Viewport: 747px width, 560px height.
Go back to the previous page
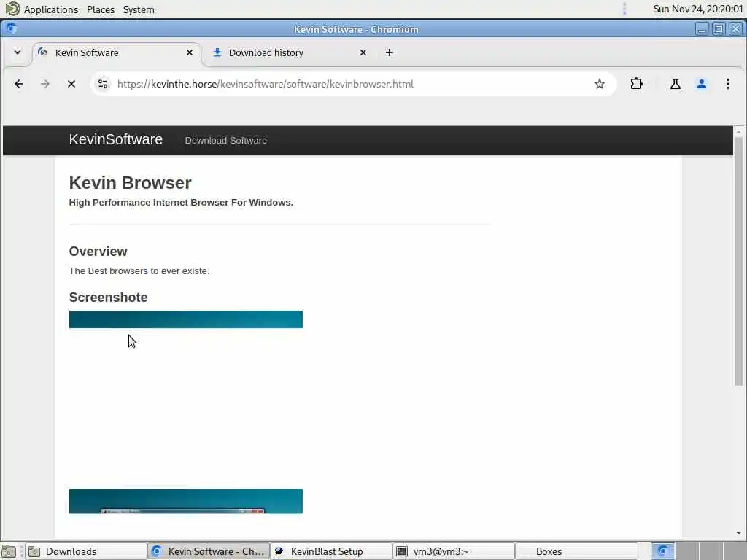point(18,85)
